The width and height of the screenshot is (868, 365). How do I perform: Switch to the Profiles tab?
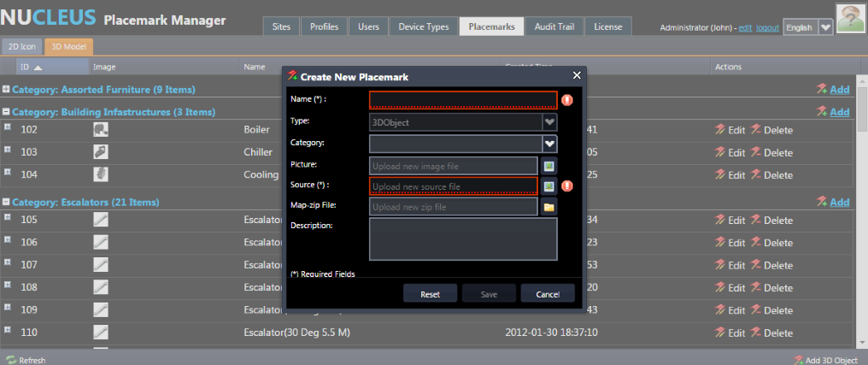coord(324,26)
